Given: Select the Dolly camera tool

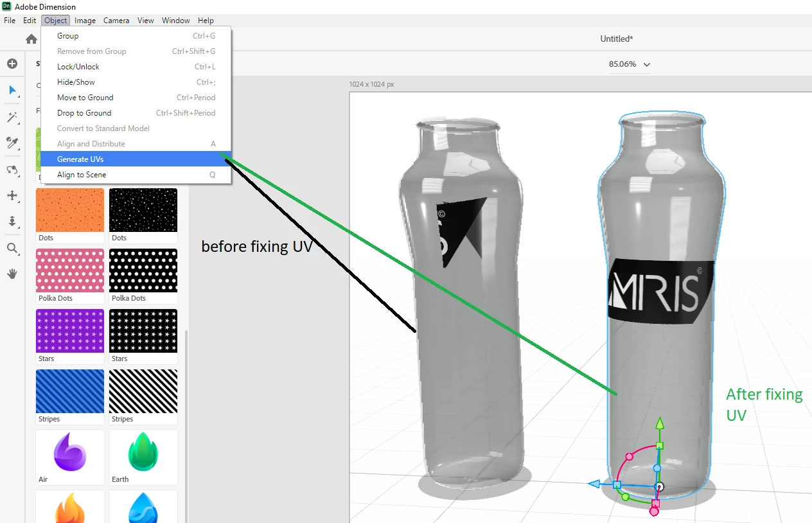Looking at the screenshot, I should click(12, 222).
